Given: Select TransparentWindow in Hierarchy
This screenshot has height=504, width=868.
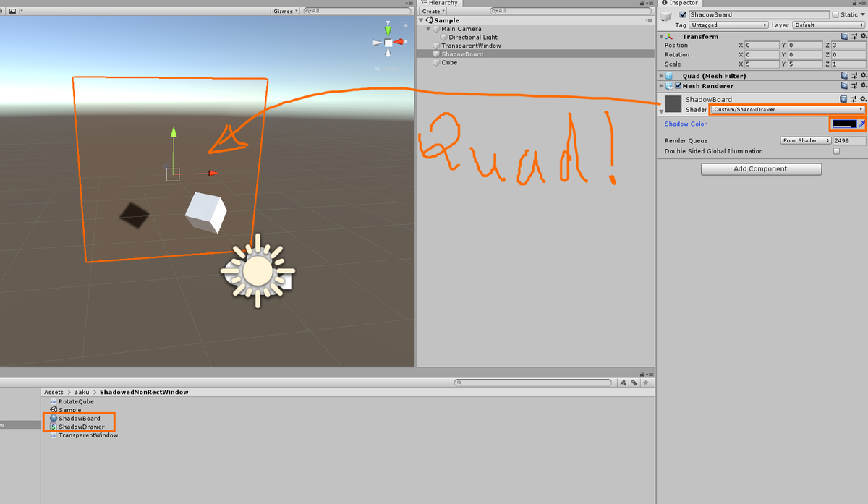Looking at the screenshot, I should point(471,46).
